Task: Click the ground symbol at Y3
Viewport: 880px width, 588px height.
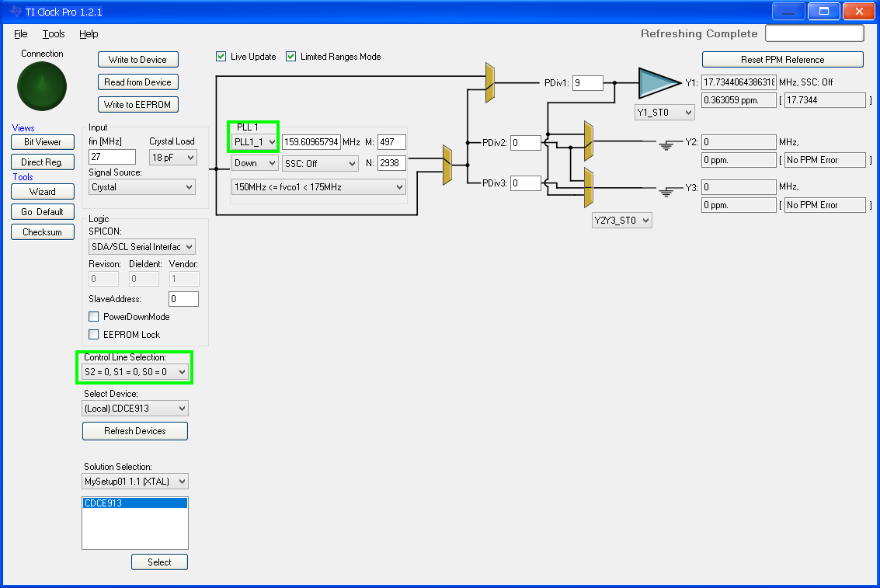Action: click(x=666, y=192)
